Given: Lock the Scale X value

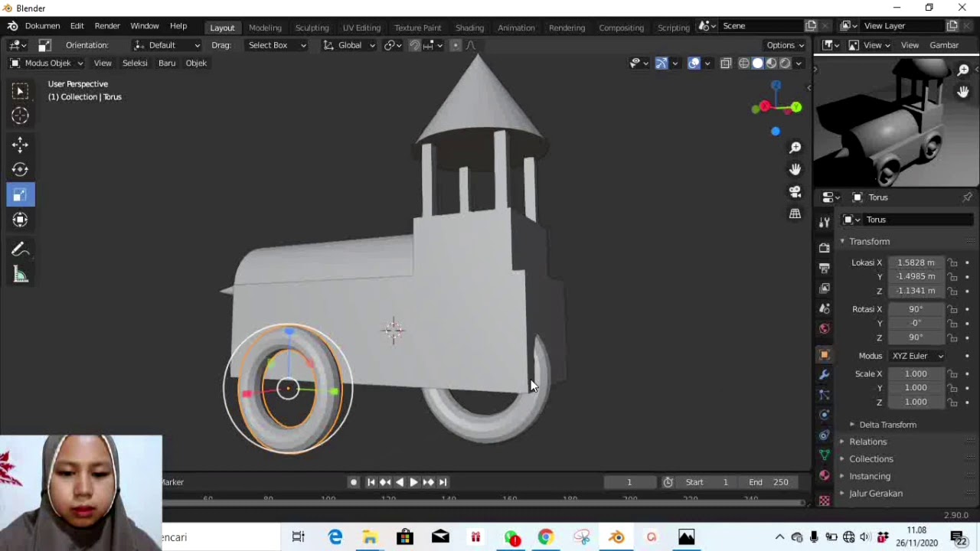Looking at the screenshot, I should pos(952,373).
